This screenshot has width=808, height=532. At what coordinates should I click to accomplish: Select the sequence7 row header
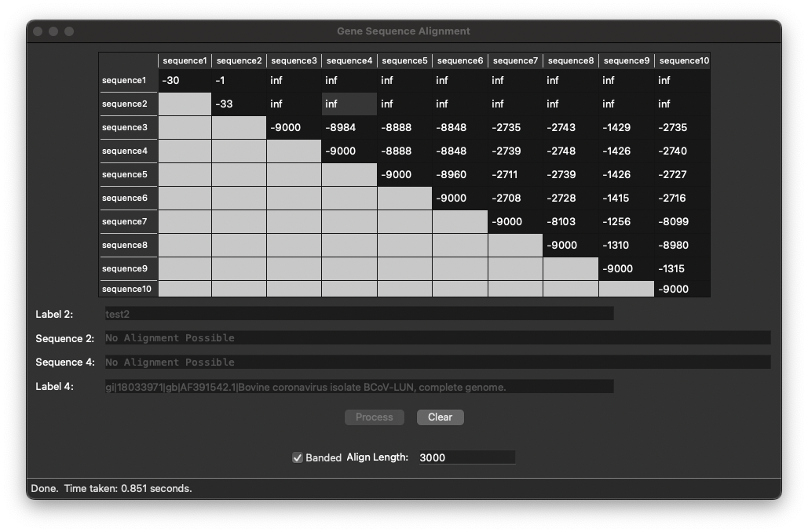(x=128, y=221)
